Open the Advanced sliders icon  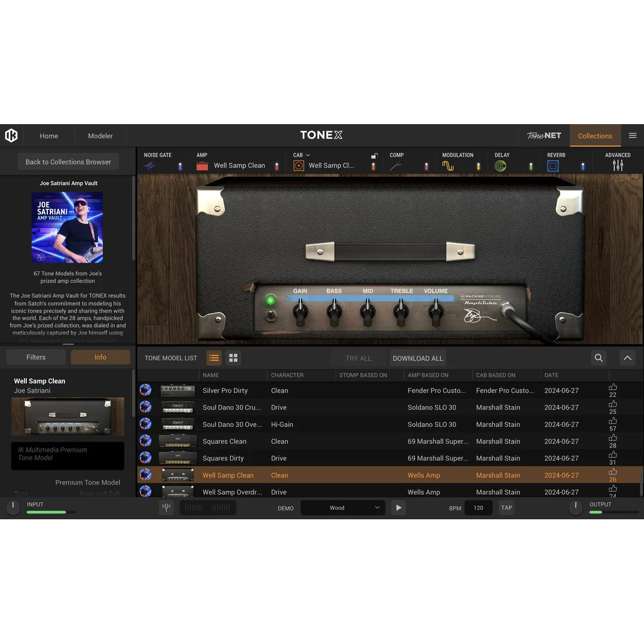pos(618,166)
